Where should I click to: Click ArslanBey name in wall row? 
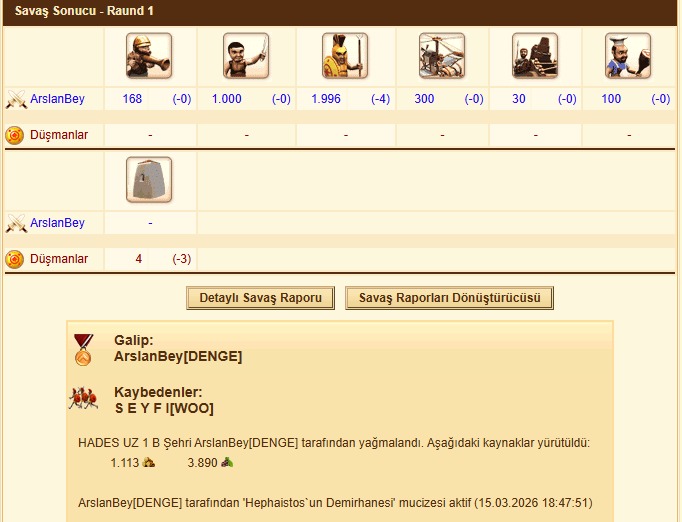coord(57,223)
